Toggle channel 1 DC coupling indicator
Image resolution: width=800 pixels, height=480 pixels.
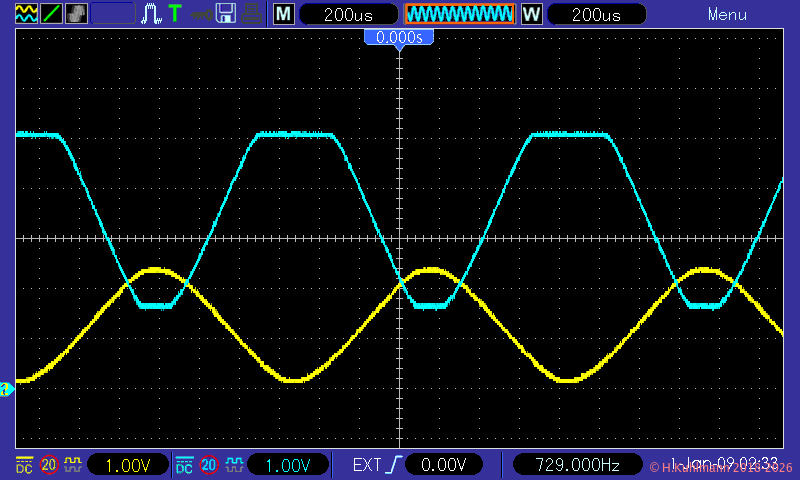tap(24, 465)
